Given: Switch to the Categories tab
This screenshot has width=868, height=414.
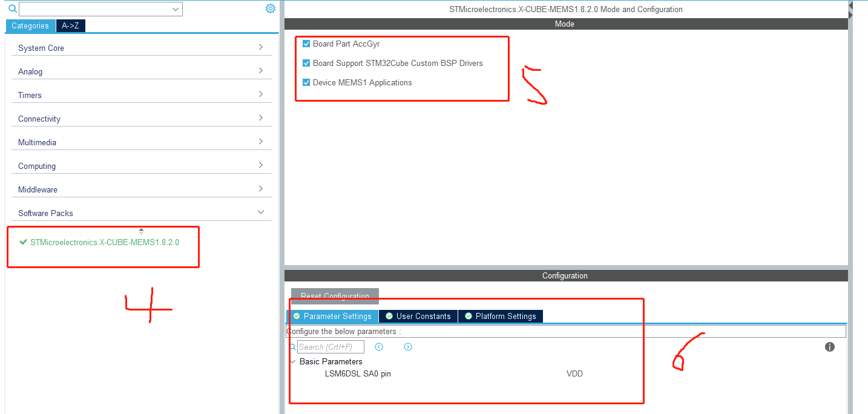Looking at the screenshot, I should (x=30, y=26).
